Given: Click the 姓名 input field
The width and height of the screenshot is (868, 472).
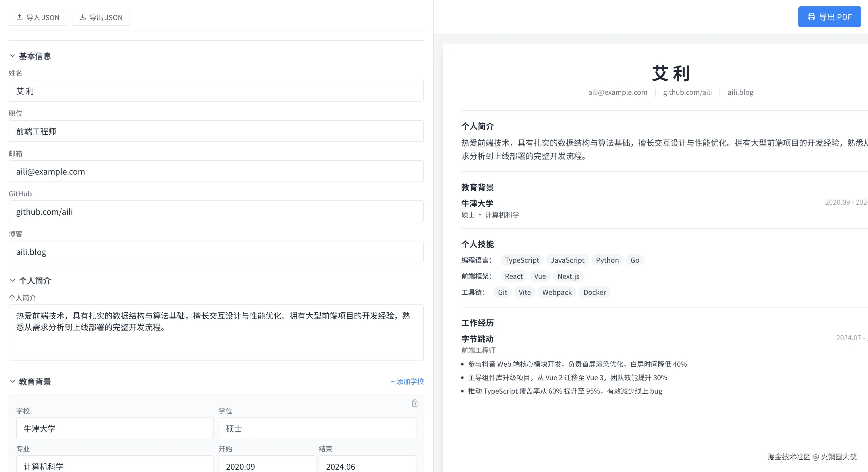Looking at the screenshot, I should pos(216,91).
